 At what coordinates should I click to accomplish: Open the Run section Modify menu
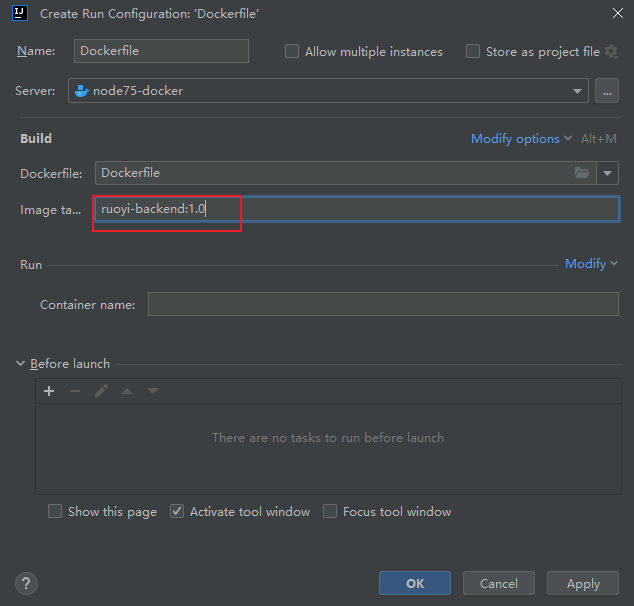(590, 264)
